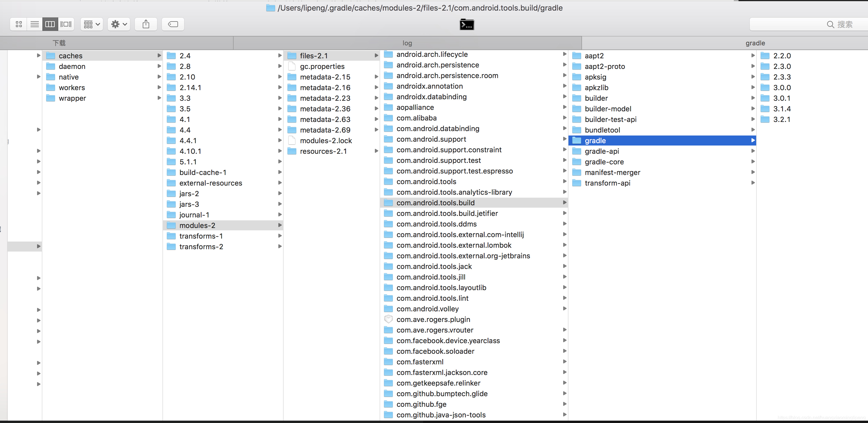Select the gc.properties file

322,67
